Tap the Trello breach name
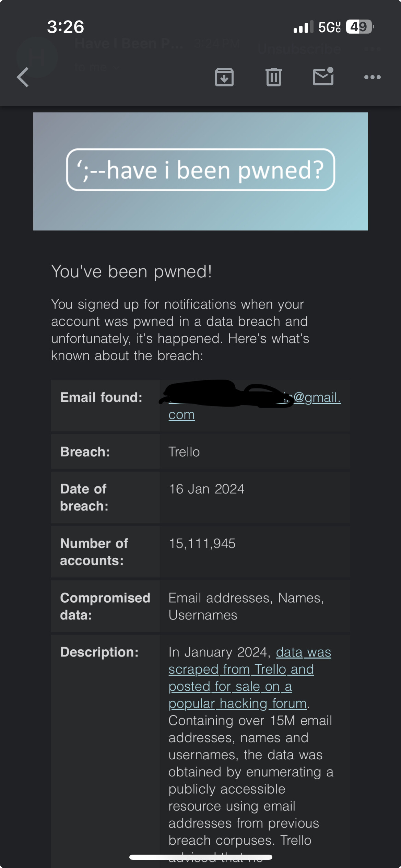This screenshot has width=401, height=868. click(184, 452)
